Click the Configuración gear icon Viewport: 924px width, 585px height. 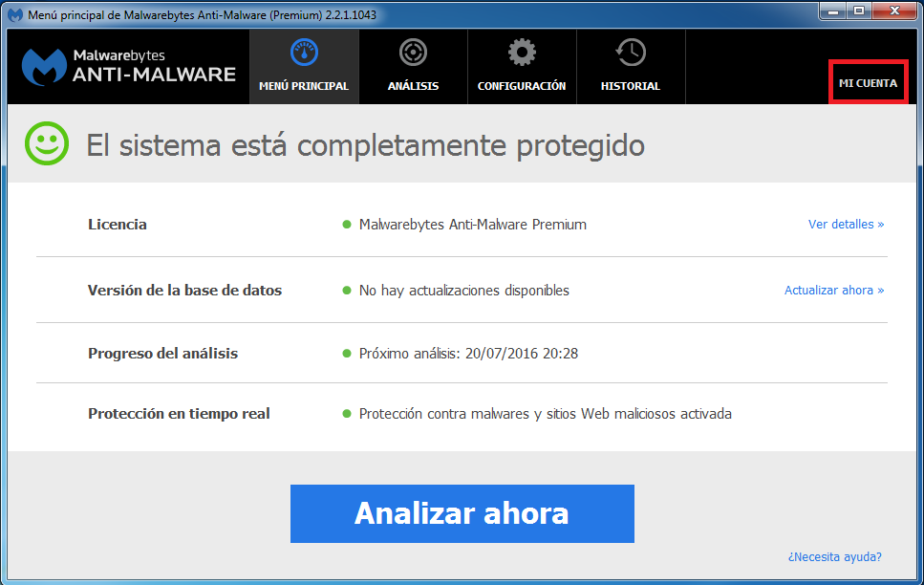click(x=522, y=54)
